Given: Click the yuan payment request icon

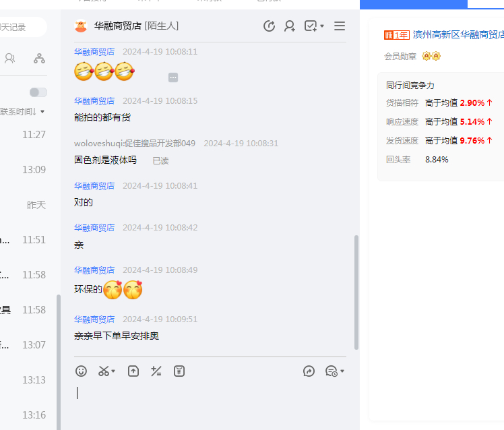Looking at the screenshot, I should coord(179,371).
